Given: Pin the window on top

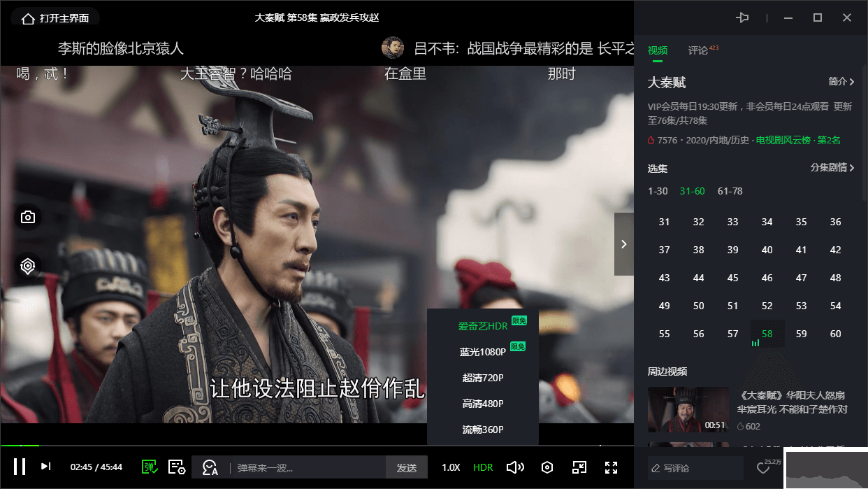Looking at the screenshot, I should [x=742, y=18].
